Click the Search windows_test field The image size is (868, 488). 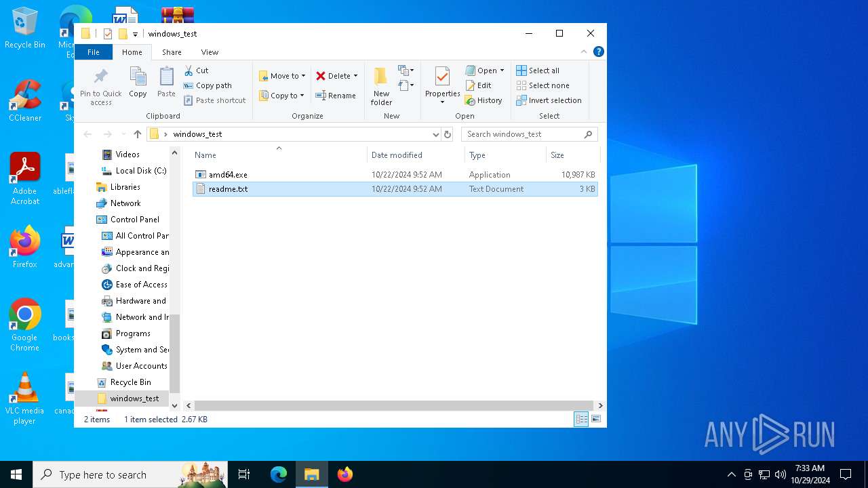click(530, 134)
